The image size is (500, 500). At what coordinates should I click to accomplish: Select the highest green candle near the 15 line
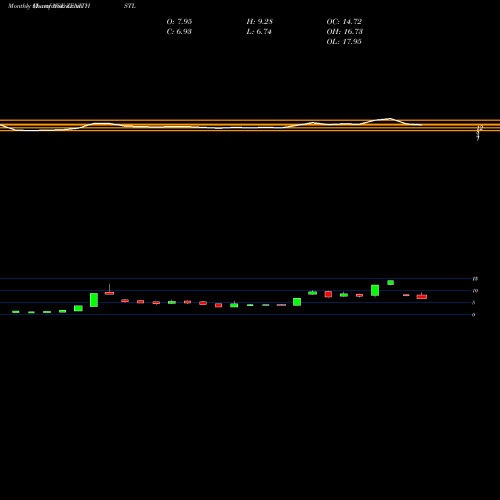point(390,282)
